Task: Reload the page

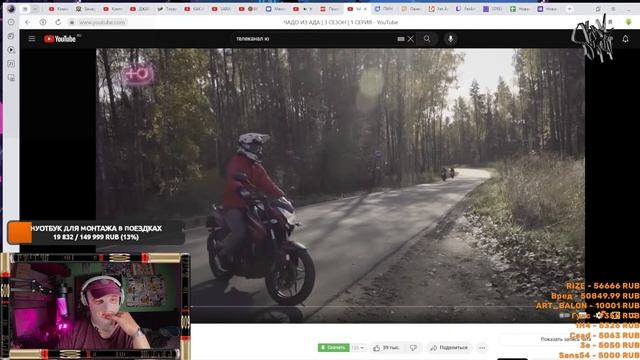Action: [58, 22]
